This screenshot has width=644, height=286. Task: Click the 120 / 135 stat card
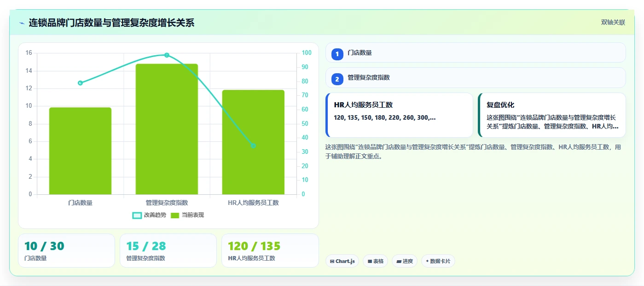coord(270,251)
